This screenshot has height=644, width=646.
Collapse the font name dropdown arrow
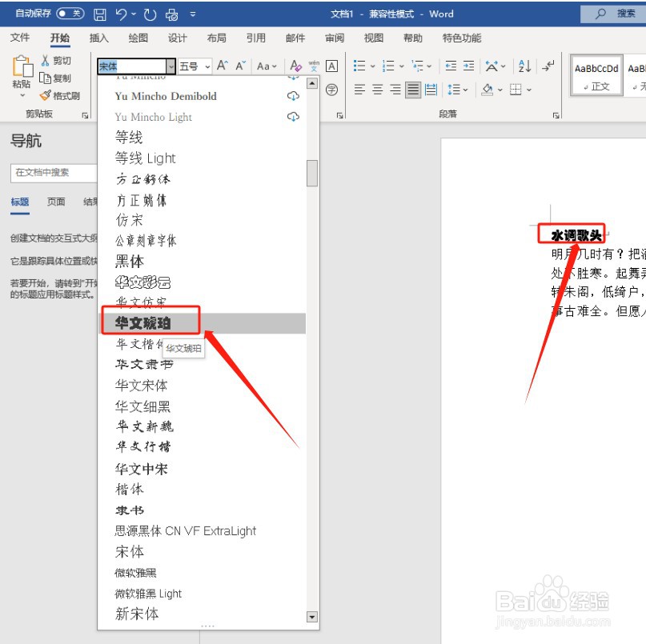tap(171, 66)
